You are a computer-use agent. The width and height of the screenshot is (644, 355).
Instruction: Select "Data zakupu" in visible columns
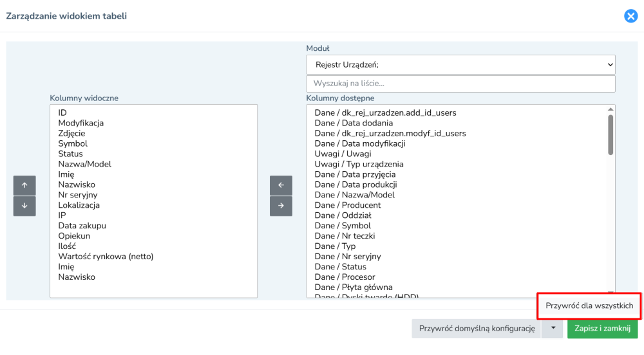(x=82, y=226)
